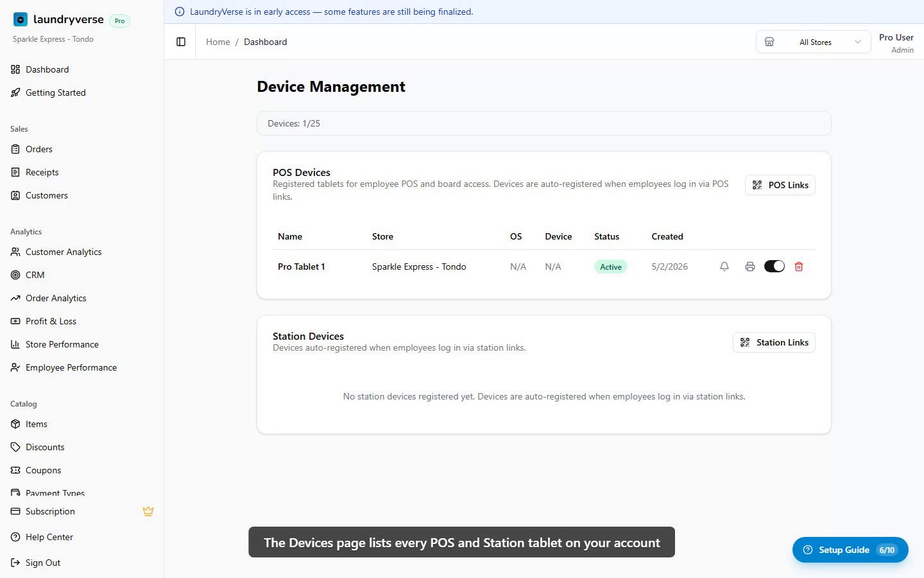
Task: Click the Receipts sidebar icon
Action: [15, 172]
